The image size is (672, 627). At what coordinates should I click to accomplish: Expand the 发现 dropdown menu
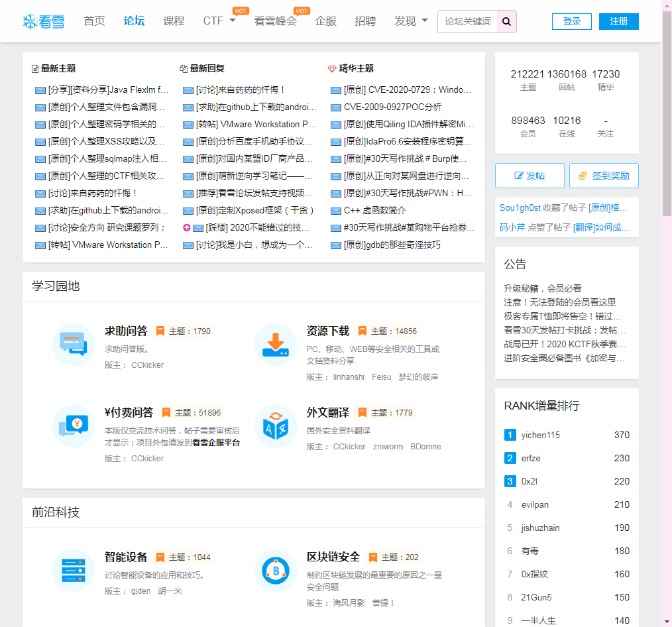[x=411, y=21]
